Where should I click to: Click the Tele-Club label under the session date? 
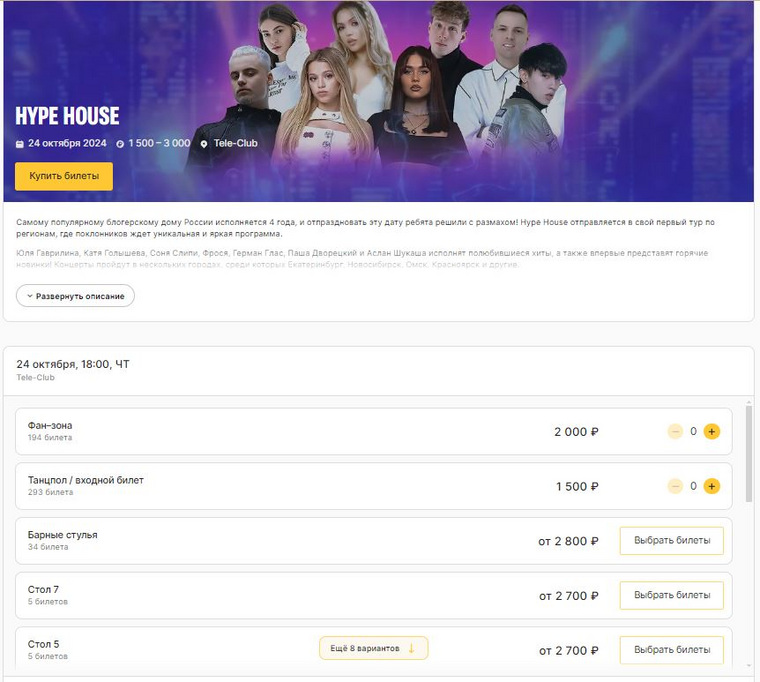(35, 378)
